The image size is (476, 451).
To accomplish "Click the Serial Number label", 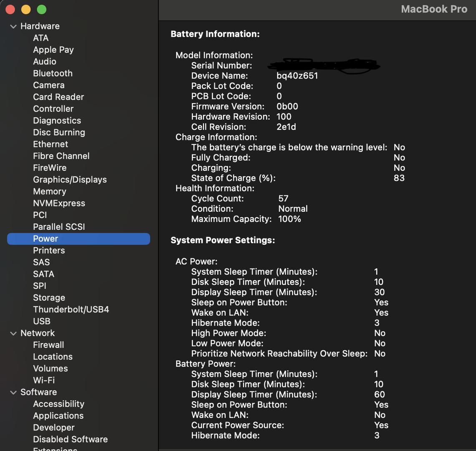I will pyautogui.click(x=222, y=66).
